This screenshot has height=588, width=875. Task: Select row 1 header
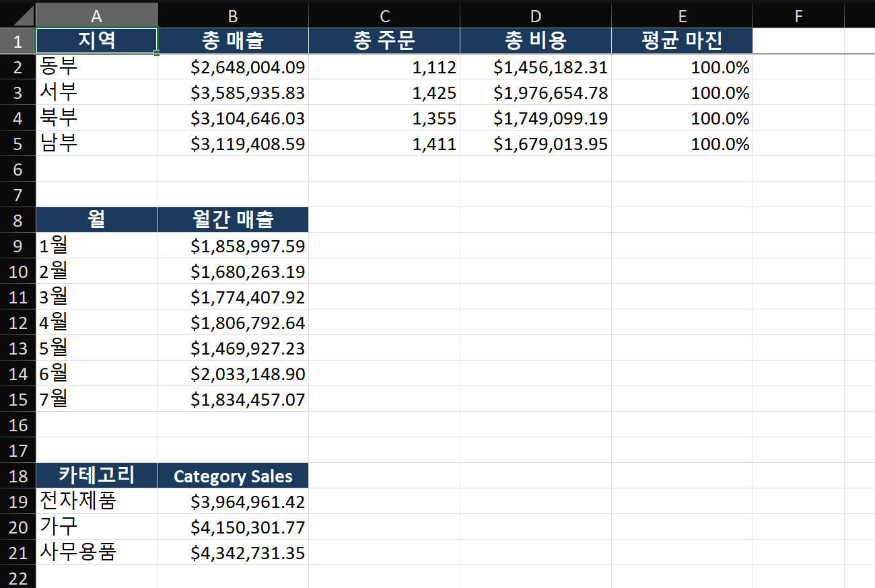[x=18, y=41]
